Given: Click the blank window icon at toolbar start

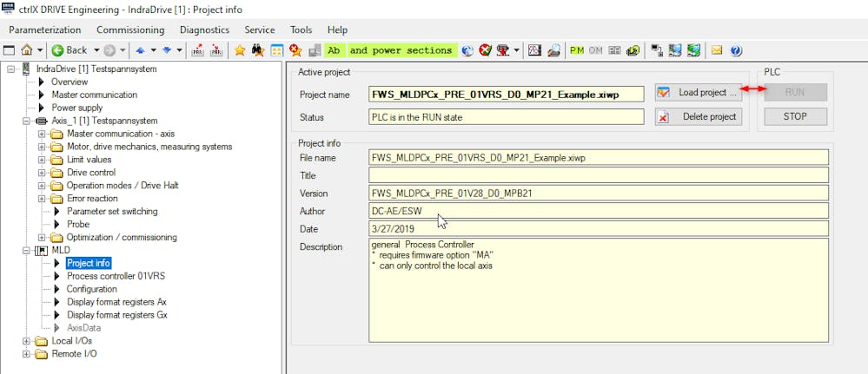Looking at the screenshot, I should 9,50.
